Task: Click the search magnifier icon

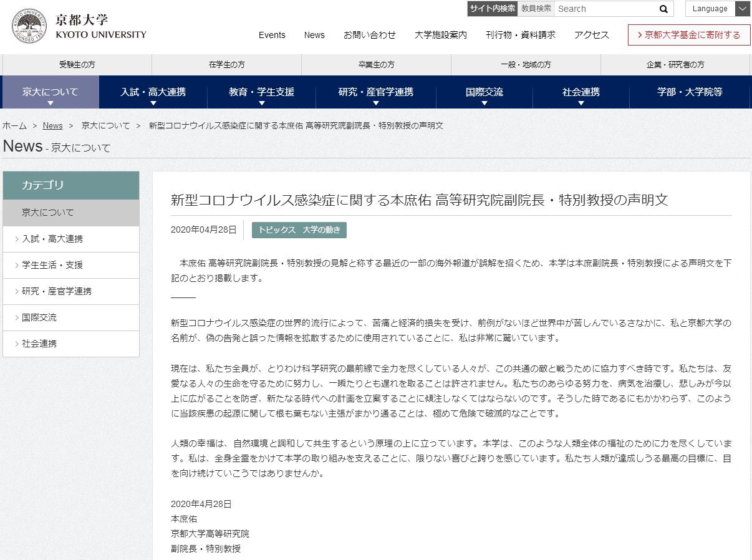Action: coord(663,9)
